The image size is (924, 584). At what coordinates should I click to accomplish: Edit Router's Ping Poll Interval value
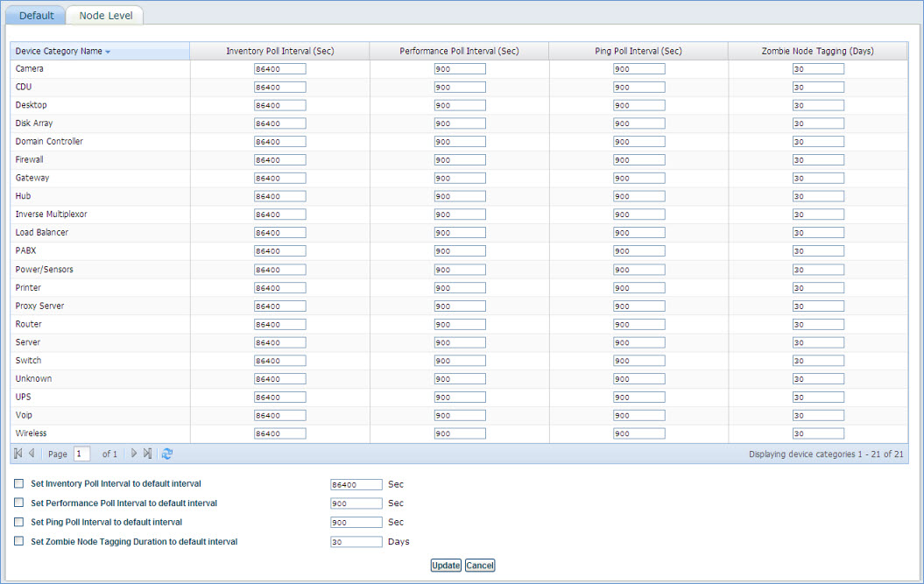(639, 324)
